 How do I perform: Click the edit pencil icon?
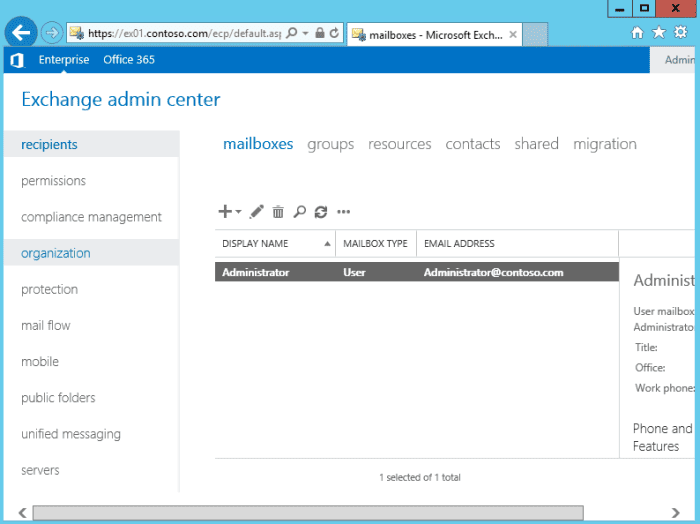(257, 212)
